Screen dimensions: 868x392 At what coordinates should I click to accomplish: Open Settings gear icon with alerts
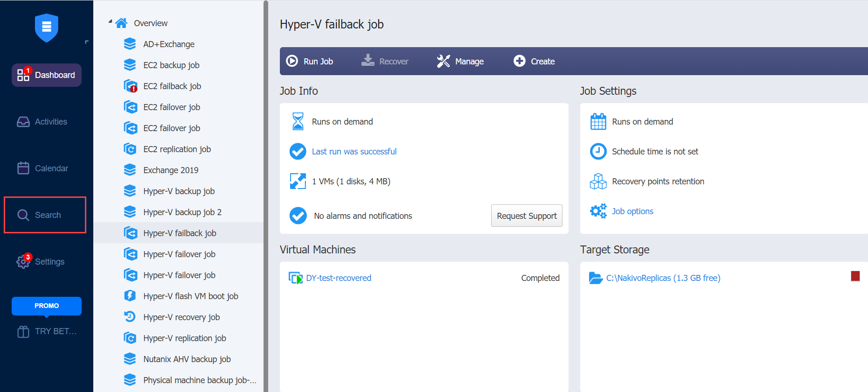click(x=23, y=261)
